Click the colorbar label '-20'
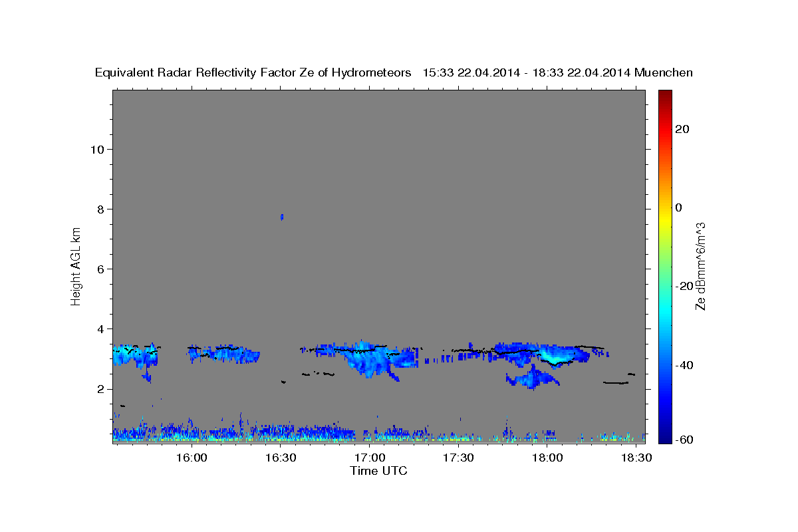 (x=684, y=286)
